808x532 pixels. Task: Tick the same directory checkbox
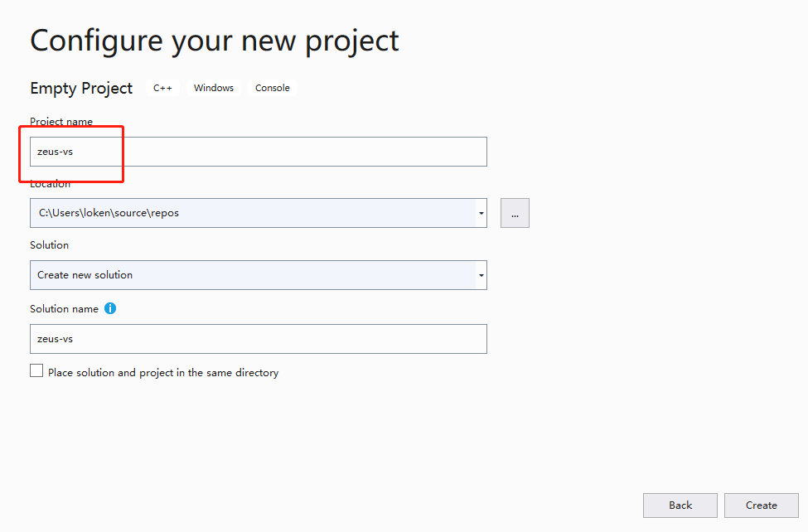click(x=36, y=371)
